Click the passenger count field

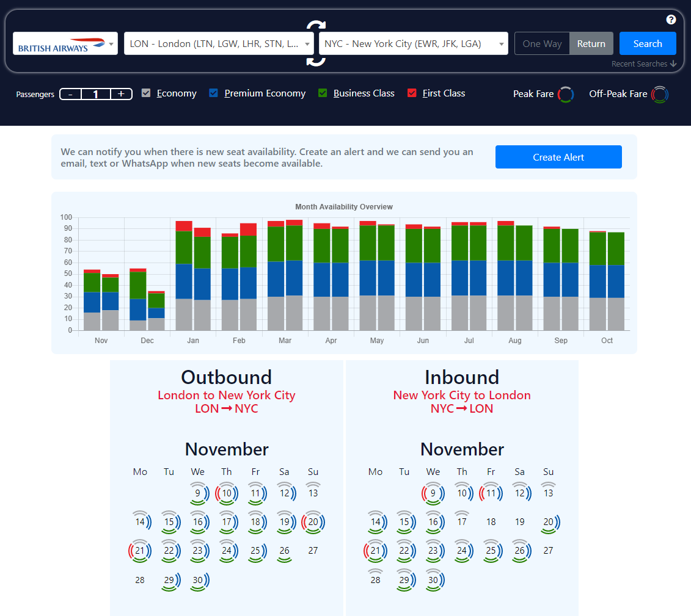click(96, 94)
